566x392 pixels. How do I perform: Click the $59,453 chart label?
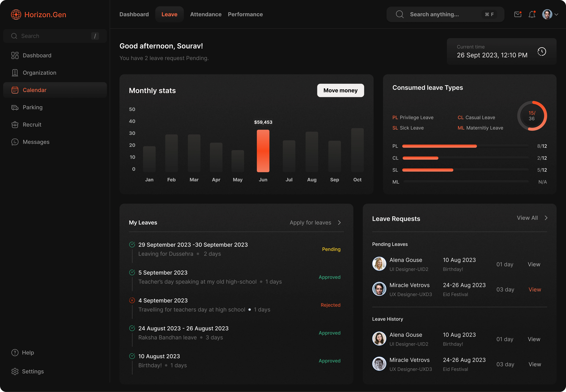tap(263, 122)
